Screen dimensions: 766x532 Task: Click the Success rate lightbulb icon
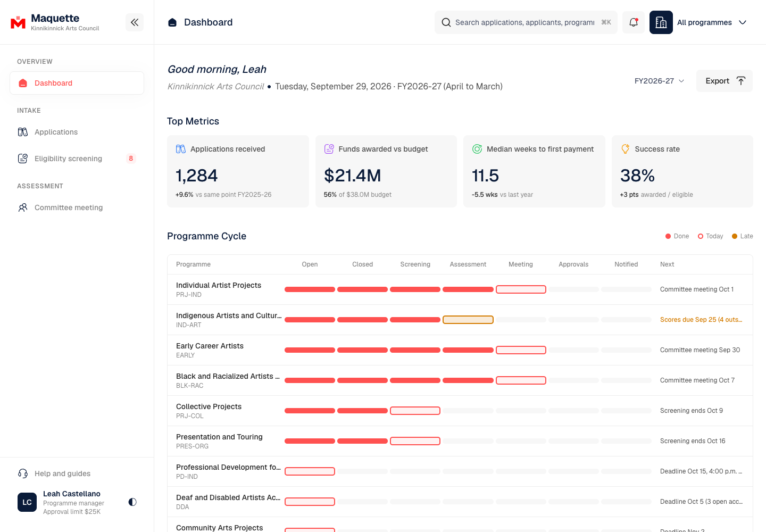626,149
